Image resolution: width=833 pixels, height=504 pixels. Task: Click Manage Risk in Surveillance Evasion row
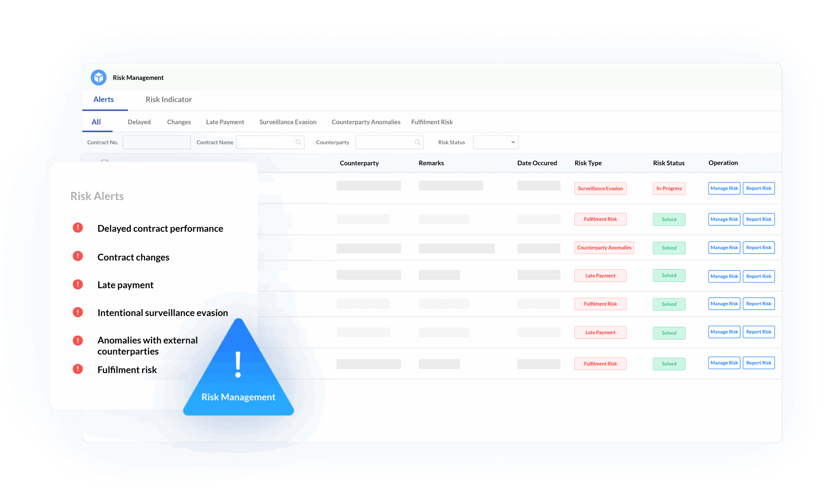[724, 188]
